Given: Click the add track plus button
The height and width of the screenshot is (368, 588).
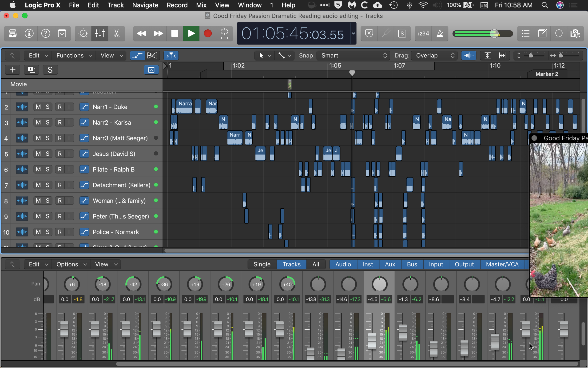Looking at the screenshot, I should point(13,70).
